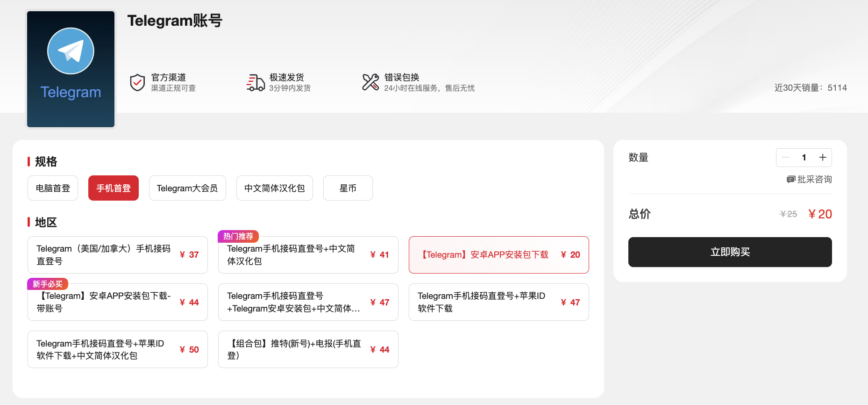Click the fast delivery truck icon
The width and height of the screenshot is (868, 405).
point(256,83)
